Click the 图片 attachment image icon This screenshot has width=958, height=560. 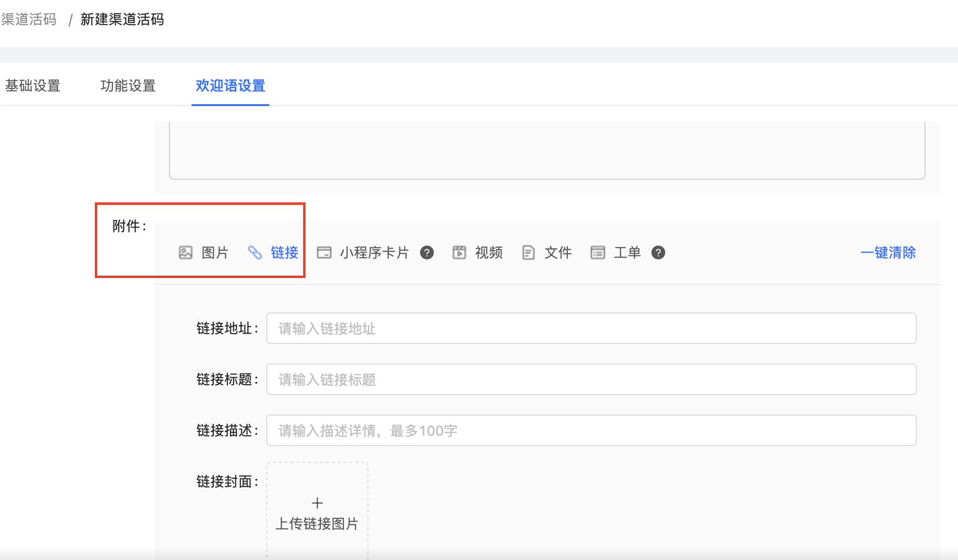[186, 252]
